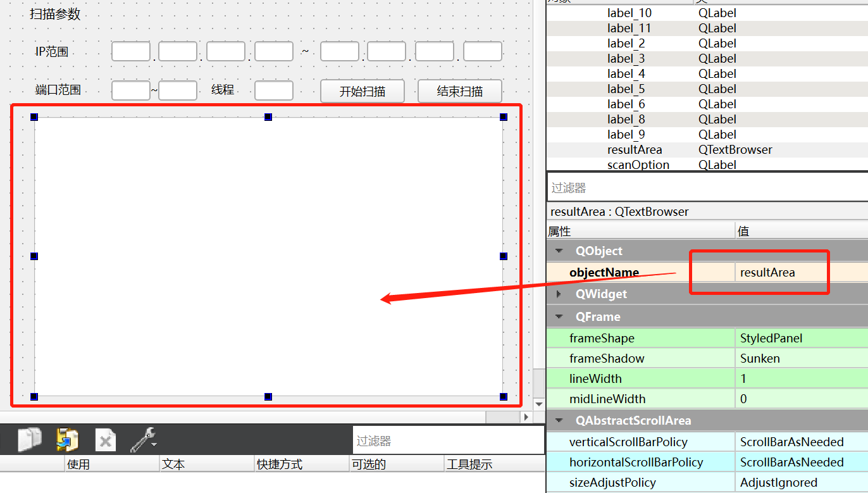Edit the objectName value resultArea
Screen dimensions: 868x493
pos(802,272)
